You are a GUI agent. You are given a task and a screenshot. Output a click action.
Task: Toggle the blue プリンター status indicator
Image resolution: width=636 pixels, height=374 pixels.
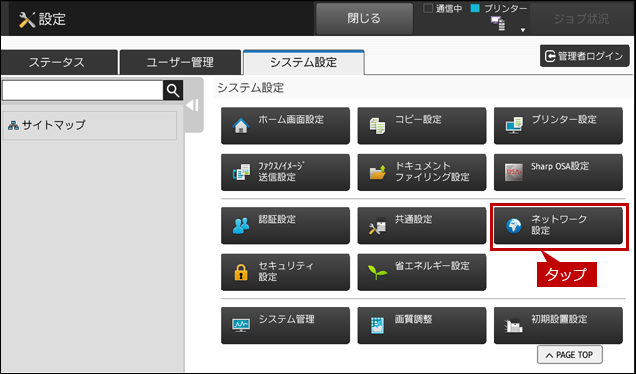(x=475, y=8)
